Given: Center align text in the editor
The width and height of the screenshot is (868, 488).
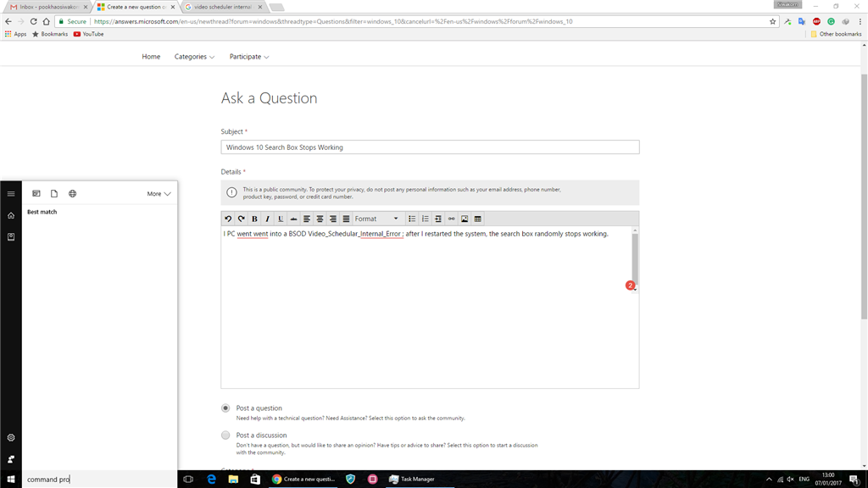Looking at the screenshot, I should pos(320,219).
